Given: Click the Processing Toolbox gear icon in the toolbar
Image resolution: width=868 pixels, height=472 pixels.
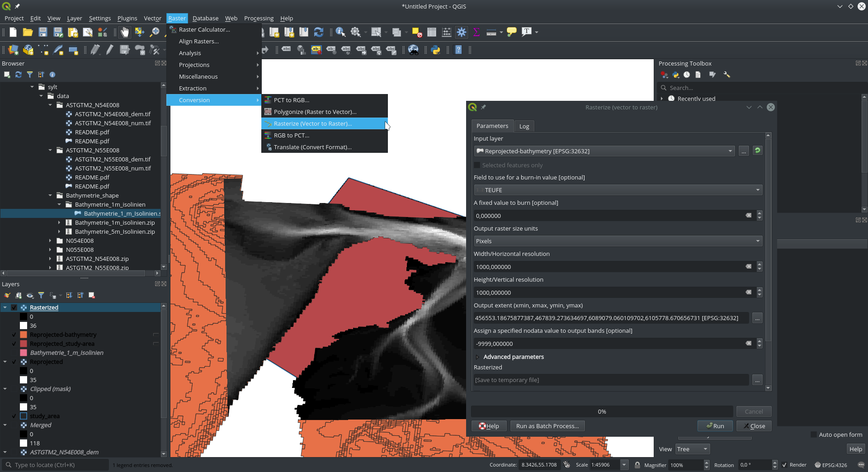Looking at the screenshot, I should [x=462, y=32].
